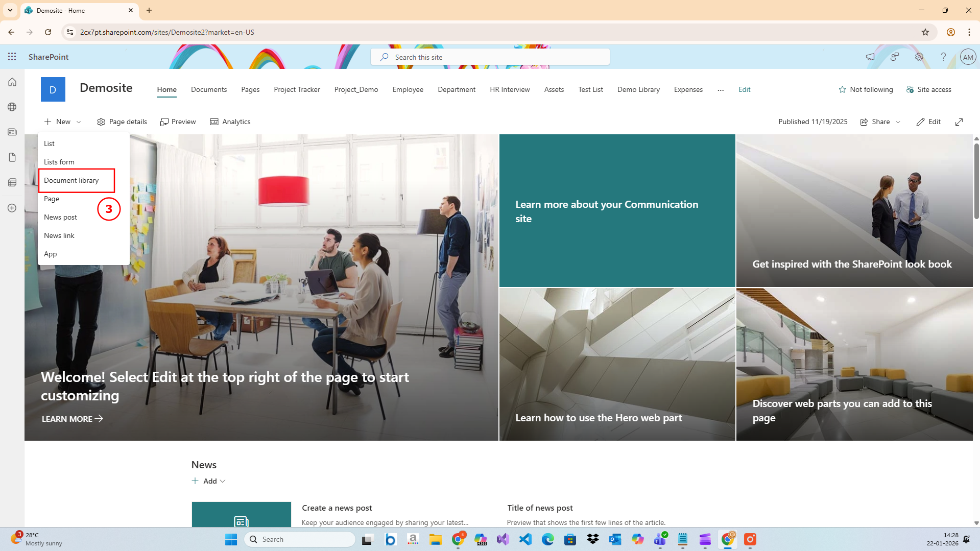Open My lists icon in app bar
Screen dimensions: 980x551
pos(12,183)
